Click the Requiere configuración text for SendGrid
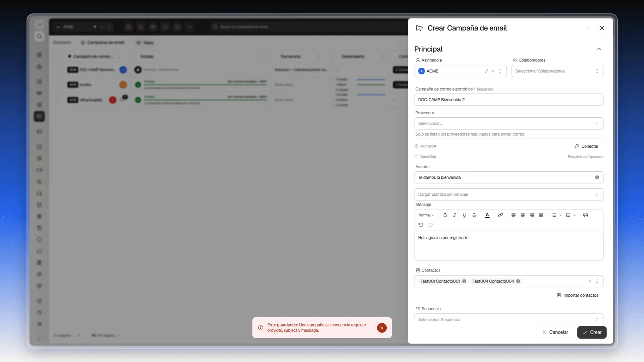The height and width of the screenshot is (362, 644). (x=585, y=157)
